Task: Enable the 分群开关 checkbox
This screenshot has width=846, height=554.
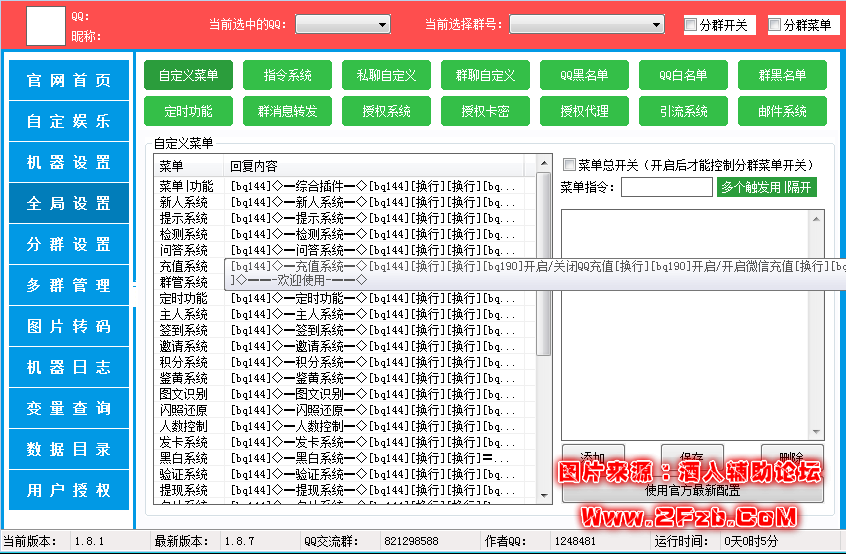Action: click(691, 26)
